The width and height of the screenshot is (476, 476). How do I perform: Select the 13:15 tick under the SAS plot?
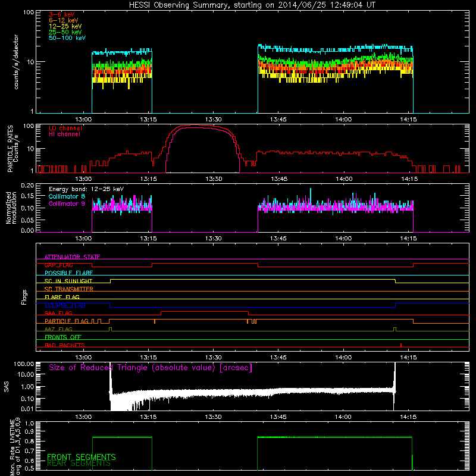pyautogui.click(x=148, y=417)
